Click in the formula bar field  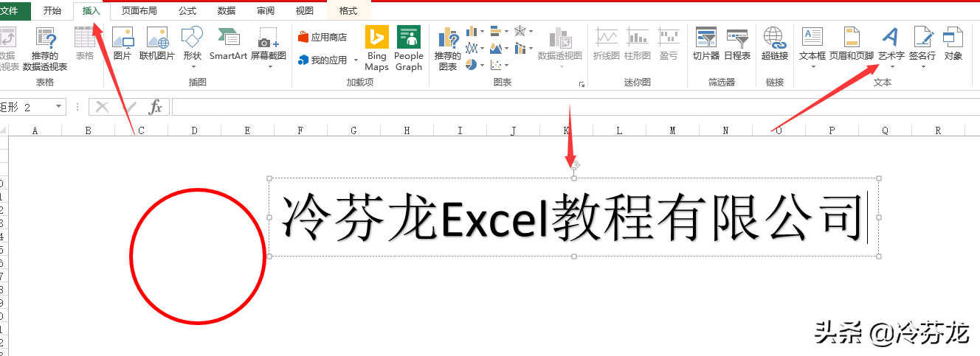click(x=576, y=108)
